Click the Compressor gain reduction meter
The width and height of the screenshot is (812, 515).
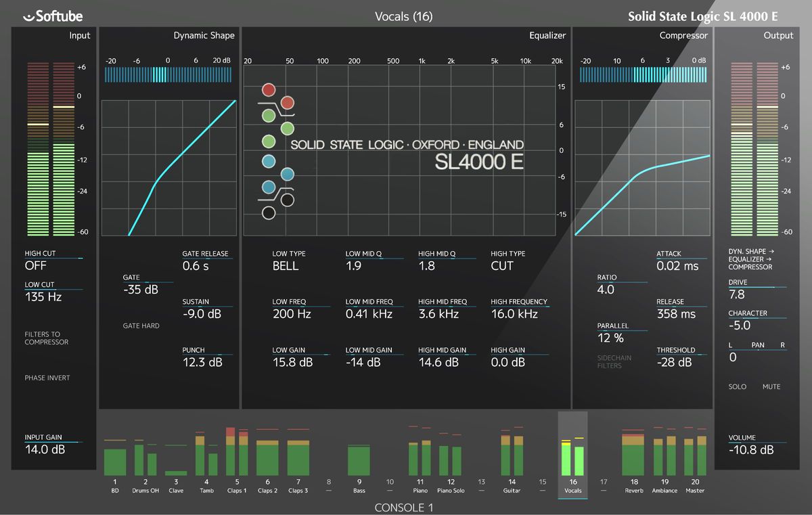(643, 74)
